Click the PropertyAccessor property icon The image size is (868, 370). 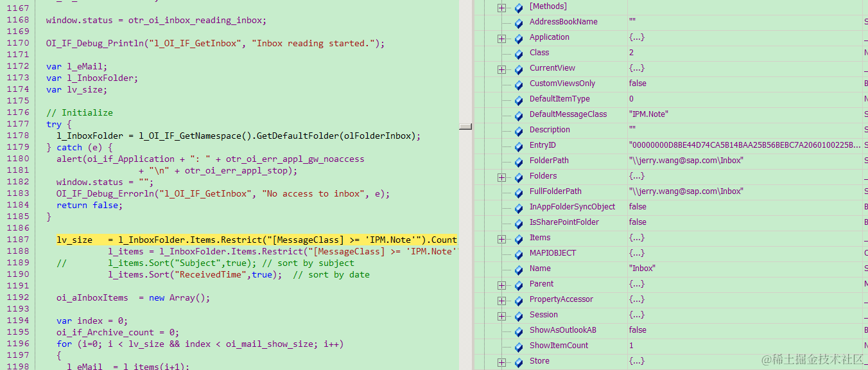(519, 300)
